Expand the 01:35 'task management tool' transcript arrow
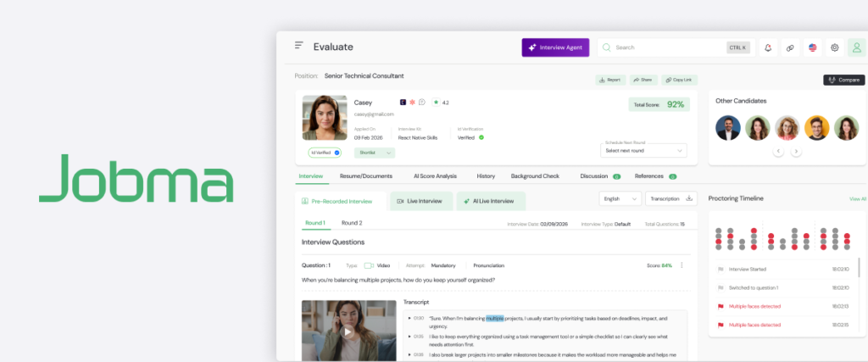Screen dimensions: 868x362 409,336
